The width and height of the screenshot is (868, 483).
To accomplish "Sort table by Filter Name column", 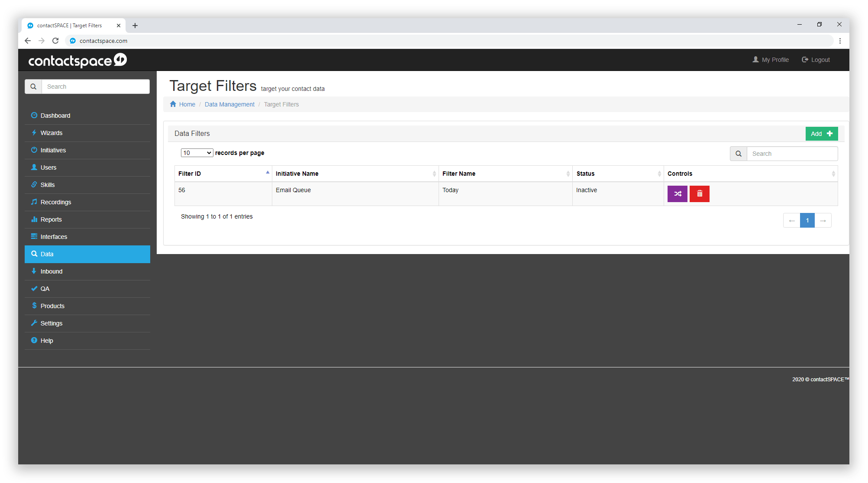I will pos(505,174).
